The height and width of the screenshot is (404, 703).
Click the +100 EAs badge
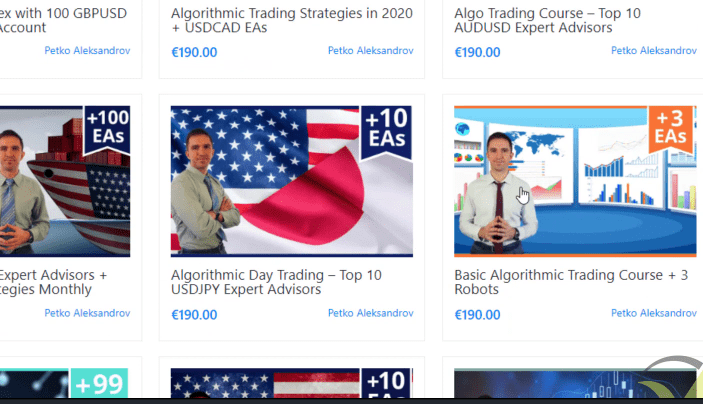click(107, 128)
